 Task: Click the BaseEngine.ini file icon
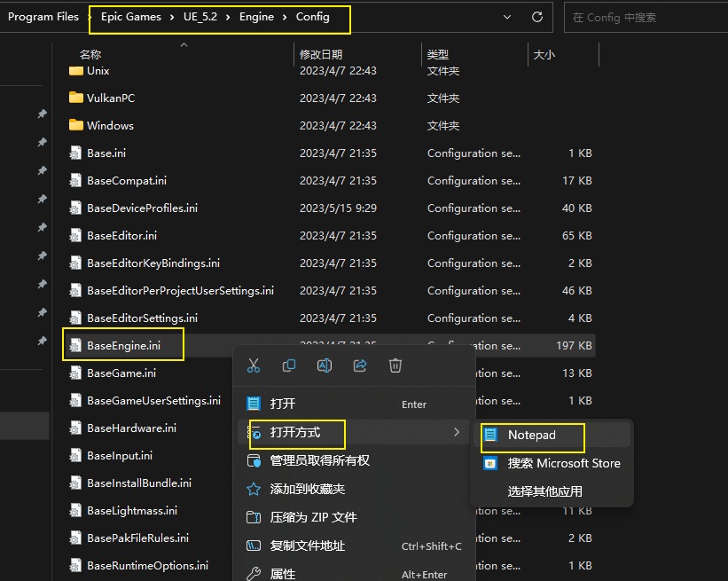[75, 346]
